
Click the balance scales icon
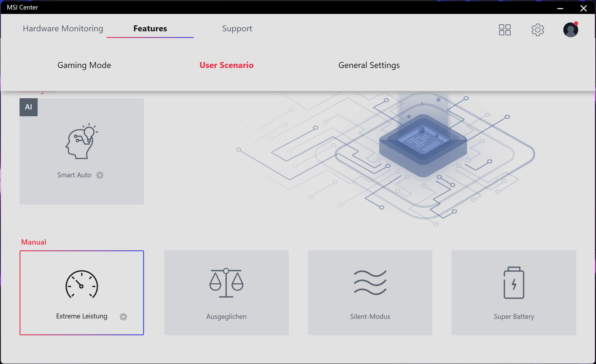point(226,283)
